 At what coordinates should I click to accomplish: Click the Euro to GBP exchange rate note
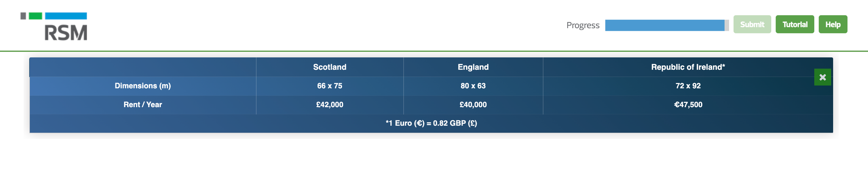[431, 123]
